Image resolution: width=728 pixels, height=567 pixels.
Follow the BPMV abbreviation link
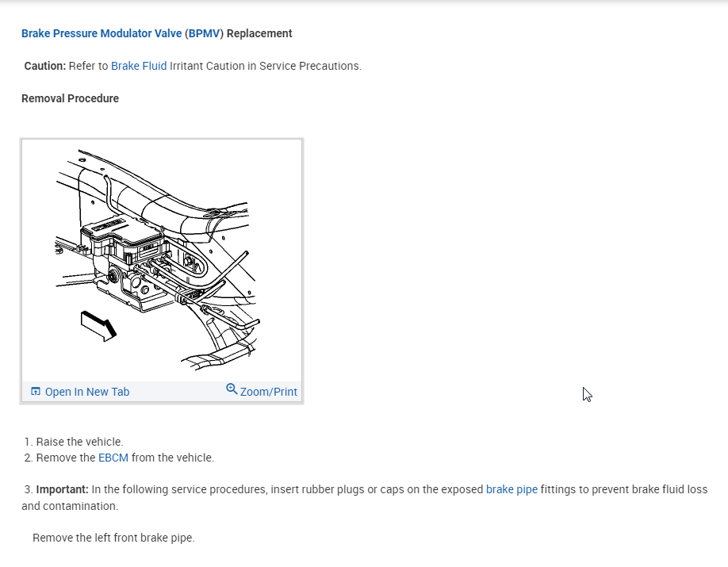point(204,33)
